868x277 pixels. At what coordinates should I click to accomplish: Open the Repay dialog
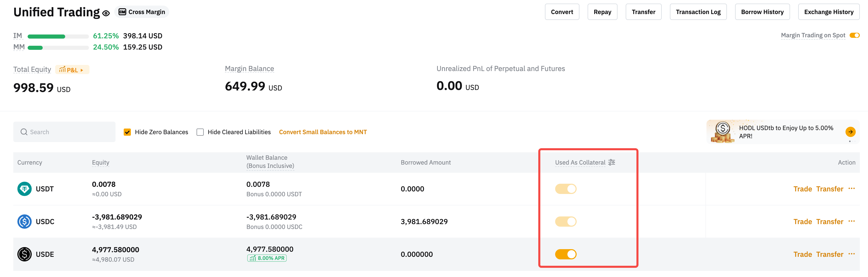pyautogui.click(x=602, y=12)
